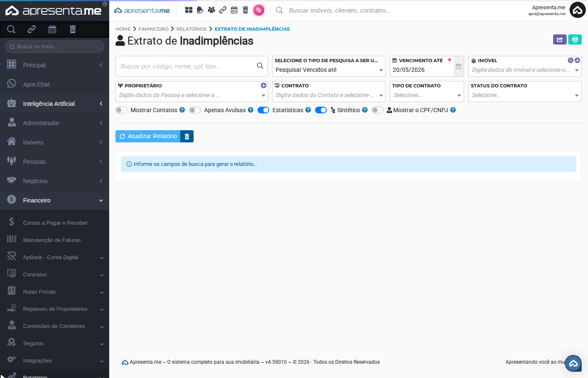The image size is (588, 378).
Task: Open the Inteligência Artificial sidebar menu
Action: tap(55, 104)
